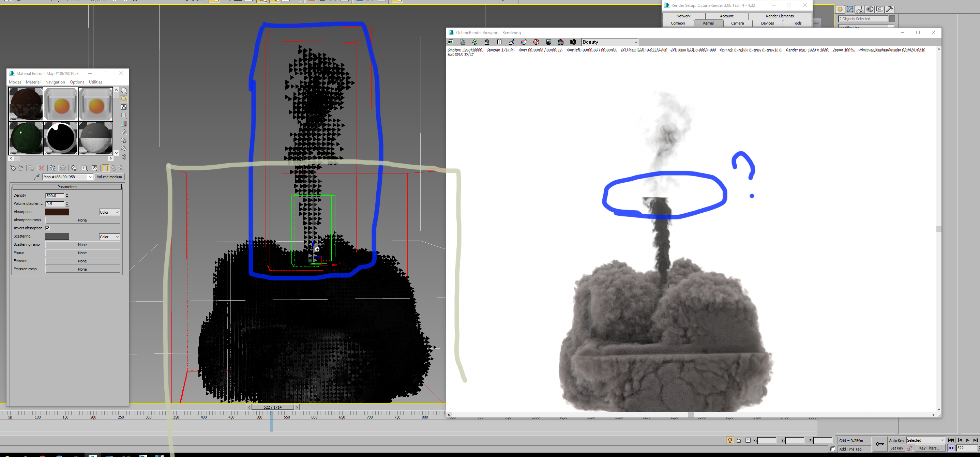
Task: Click the lock icon in Octane viewport toolbar
Action: coord(487,42)
